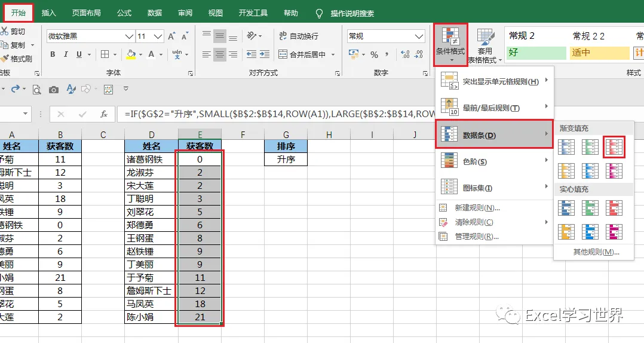Switch to the 公式 tab

coord(124,13)
